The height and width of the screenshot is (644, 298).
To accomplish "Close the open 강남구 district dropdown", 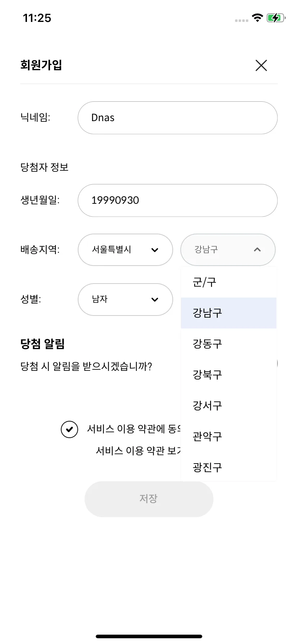I will (228, 250).
